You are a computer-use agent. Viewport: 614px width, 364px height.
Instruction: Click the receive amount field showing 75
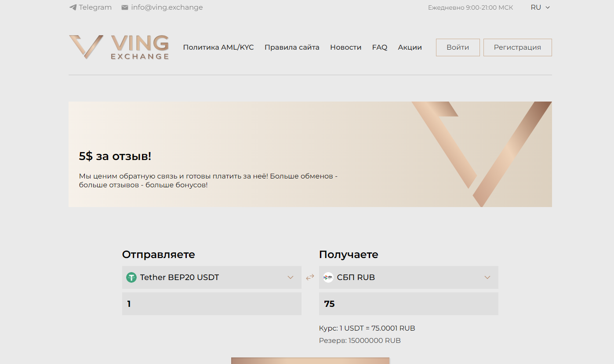409,304
